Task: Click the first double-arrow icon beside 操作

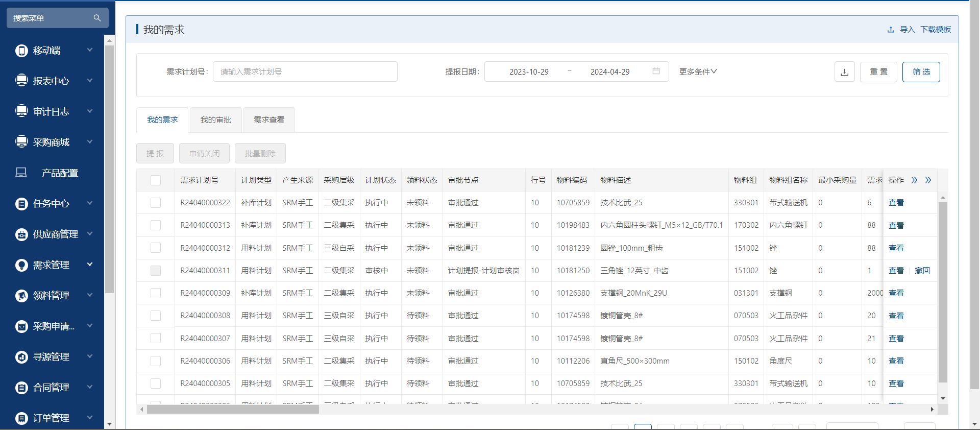Action: [x=914, y=180]
